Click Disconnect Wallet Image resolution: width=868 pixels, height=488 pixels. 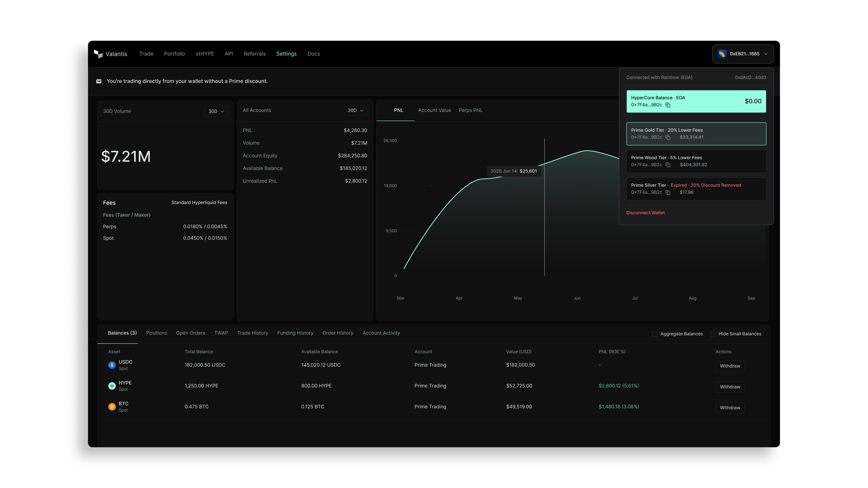pyautogui.click(x=645, y=213)
